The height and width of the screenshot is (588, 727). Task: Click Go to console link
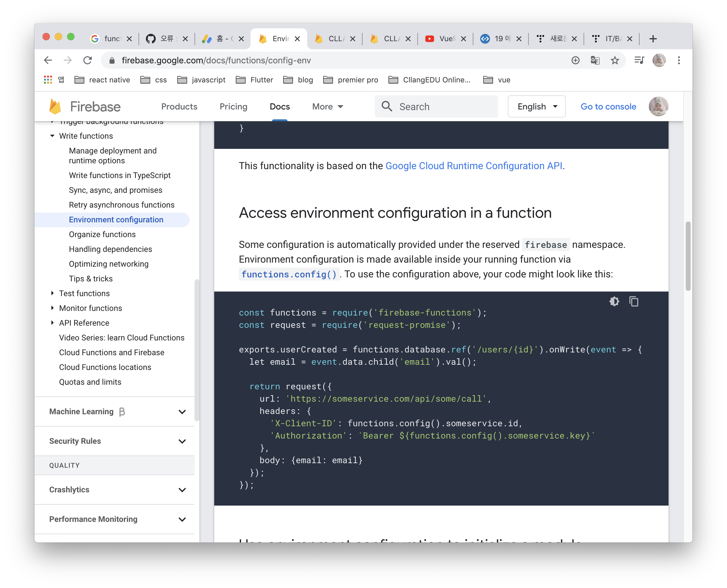[608, 106]
